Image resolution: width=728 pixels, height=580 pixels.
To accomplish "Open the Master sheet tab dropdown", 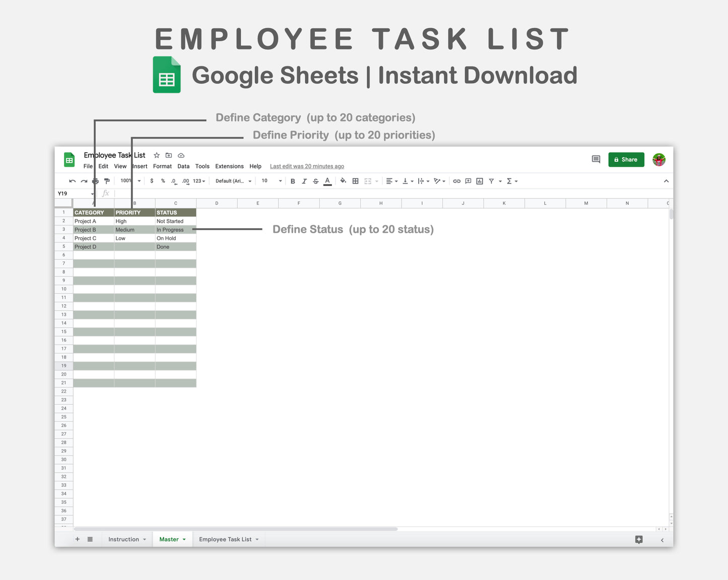I will coord(184,539).
